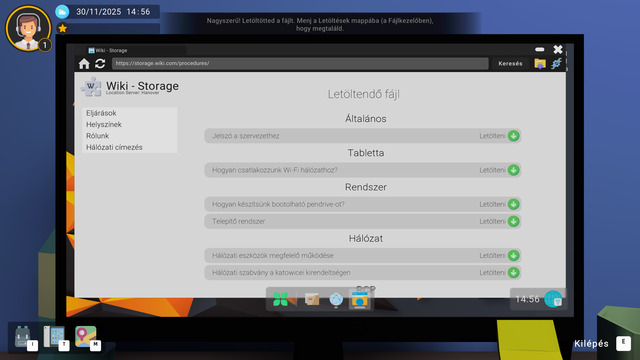Open the backpack inventory icon
The image size is (640, 360).
pyautogui.click(x=22, y=337)
